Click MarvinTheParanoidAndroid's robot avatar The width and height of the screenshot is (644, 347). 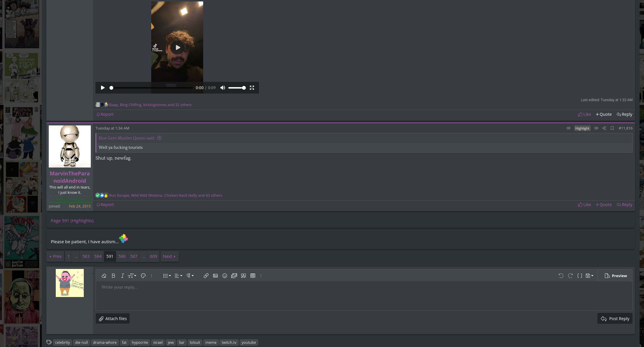(x=70, y=146)
